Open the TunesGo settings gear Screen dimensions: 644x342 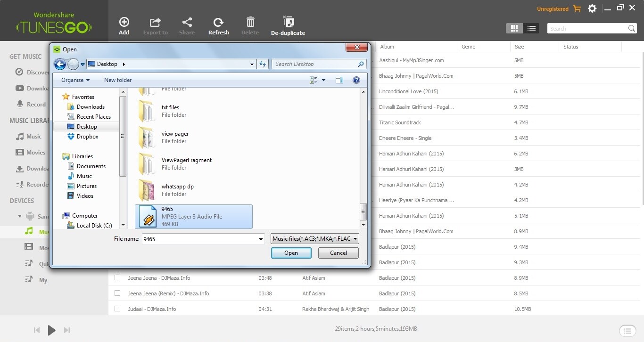click(x=592, y=8)
